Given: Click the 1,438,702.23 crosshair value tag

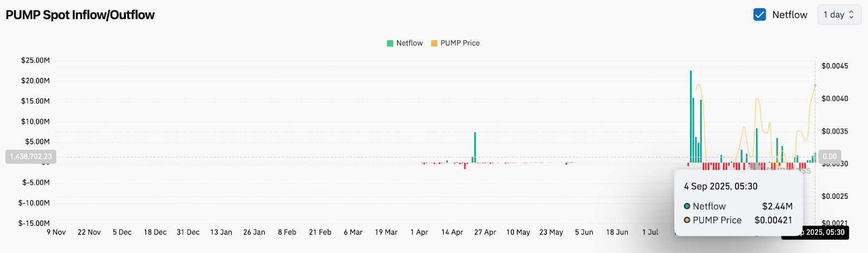Looking at the screenshot, I should pyautogui.click(x=31, y=157).
